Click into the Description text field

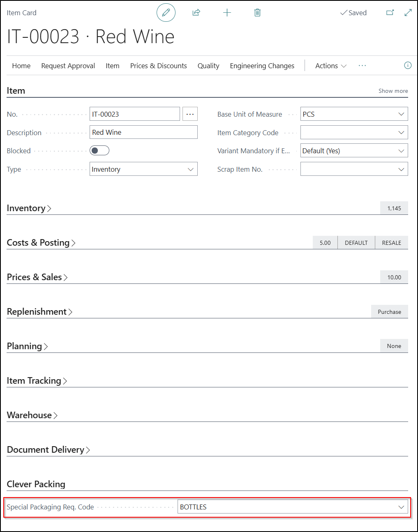click(x=143, y=132)
